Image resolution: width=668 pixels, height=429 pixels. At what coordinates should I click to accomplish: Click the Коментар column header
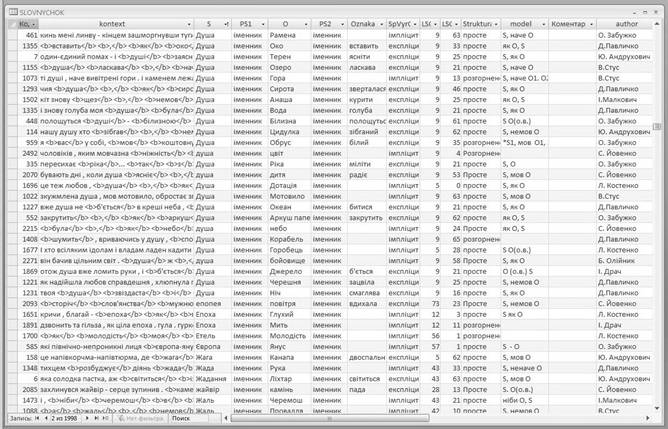coord(572,24)
